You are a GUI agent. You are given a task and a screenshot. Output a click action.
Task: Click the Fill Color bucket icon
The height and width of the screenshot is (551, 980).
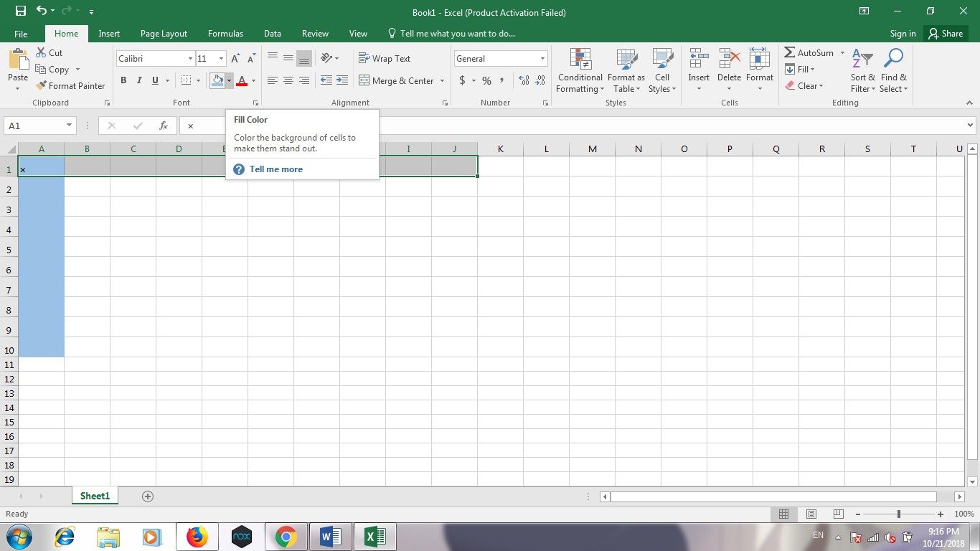click(x=217, y=80)
